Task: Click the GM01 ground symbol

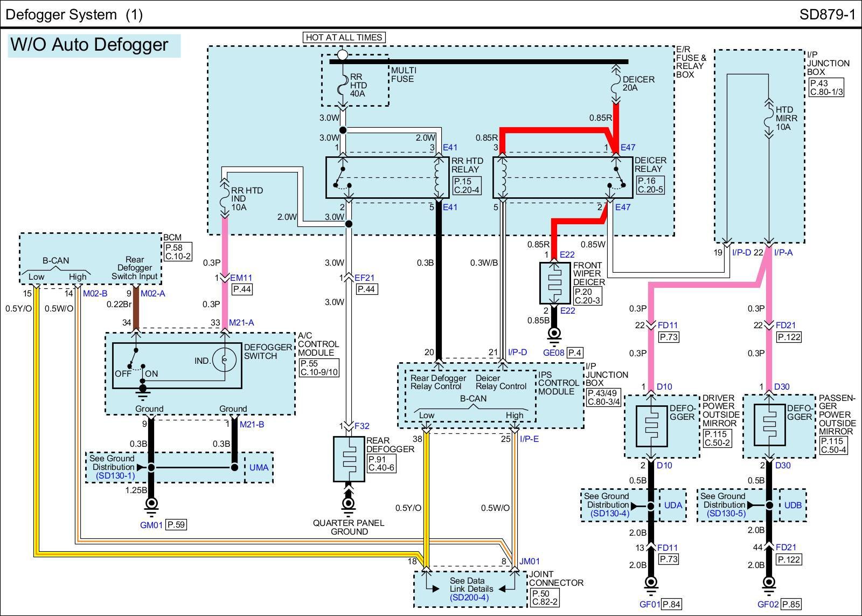Action: (151, 504)
